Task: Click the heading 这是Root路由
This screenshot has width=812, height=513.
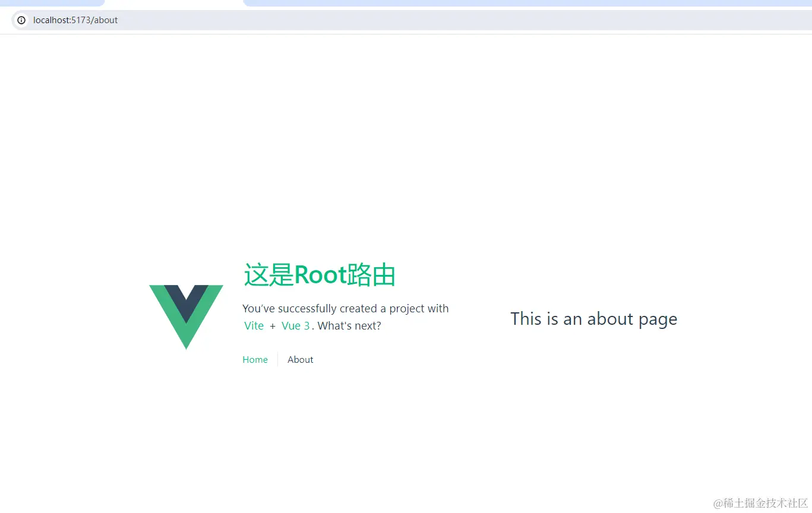Action: click(320, 275)
